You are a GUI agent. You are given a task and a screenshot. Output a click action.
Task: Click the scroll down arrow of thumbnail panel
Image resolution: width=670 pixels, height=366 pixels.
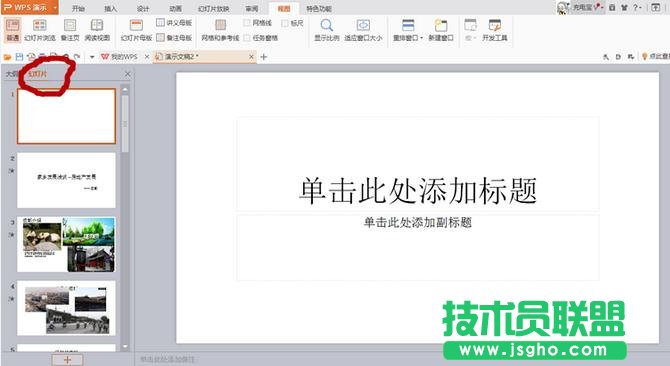coord(125,347)
